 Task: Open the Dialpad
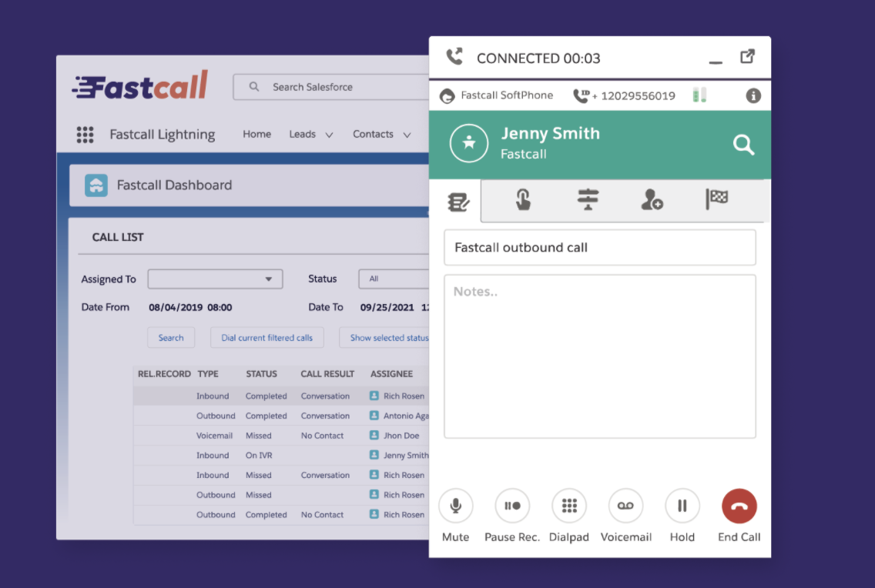pos(568,506)
